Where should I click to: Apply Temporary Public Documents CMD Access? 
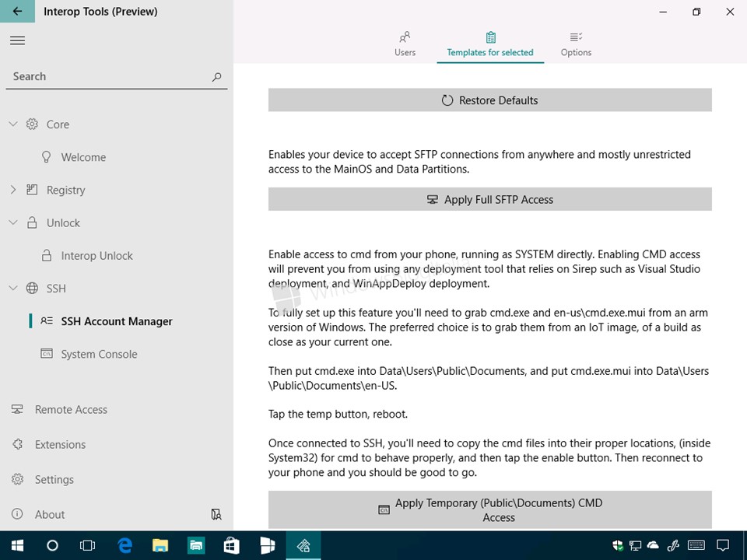(489, 510)
